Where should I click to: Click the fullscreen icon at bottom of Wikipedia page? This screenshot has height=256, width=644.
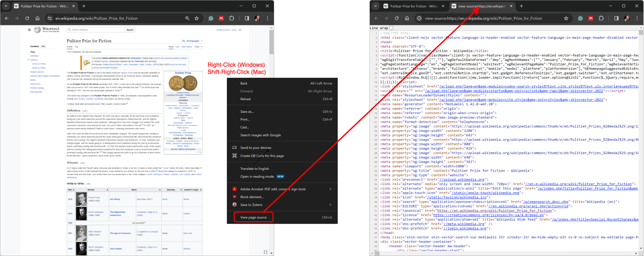265,252
